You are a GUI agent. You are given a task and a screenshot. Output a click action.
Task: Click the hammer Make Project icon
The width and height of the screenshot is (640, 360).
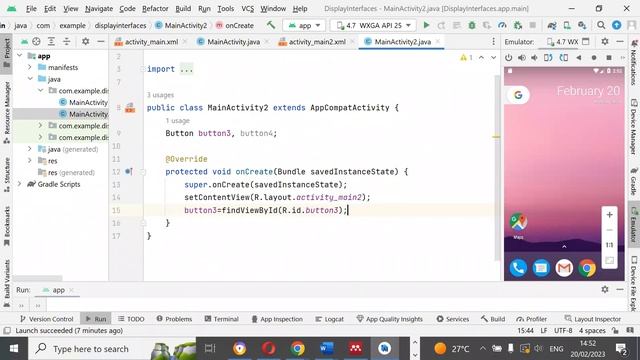(271, 25)
